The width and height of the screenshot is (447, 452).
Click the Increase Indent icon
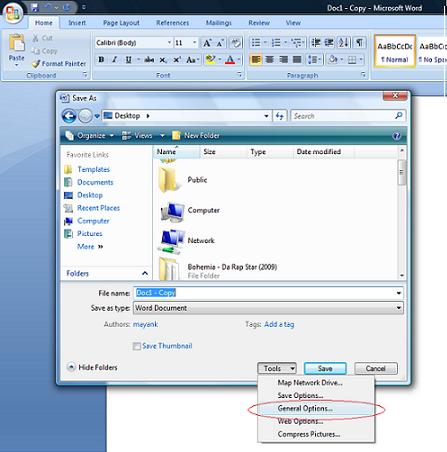(x=329, y=42)
